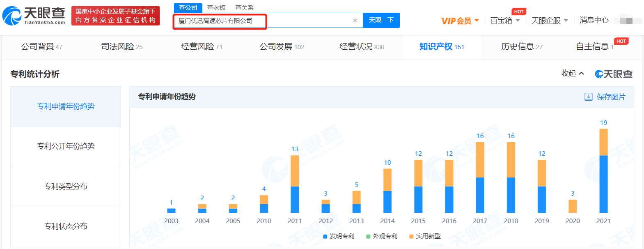644x249 pixels.
Task: Click the 2017 bar in the chart
Action: click(480, 178)
